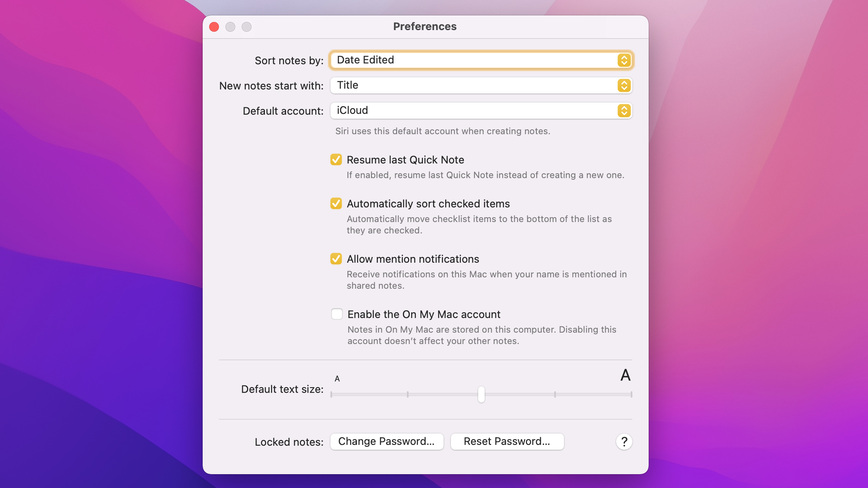
Task: Click the Sort notes by stepper icon
Action: click(x=623, y=60)
